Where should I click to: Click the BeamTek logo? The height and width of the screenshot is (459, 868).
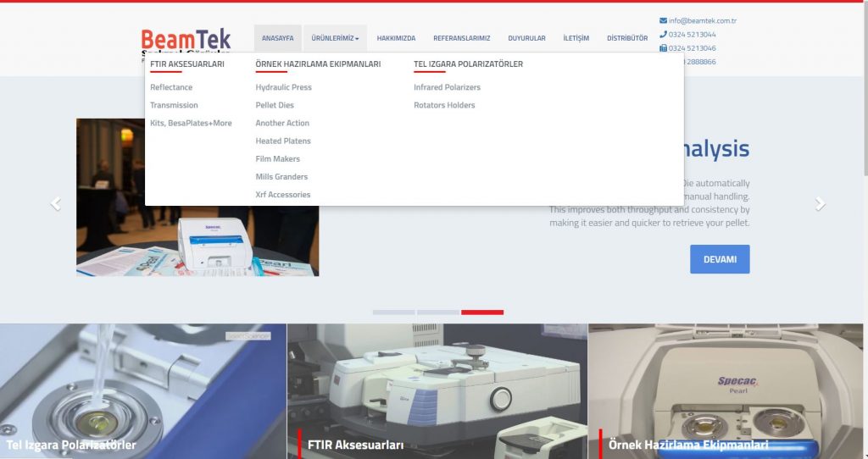tap(186, 41)
